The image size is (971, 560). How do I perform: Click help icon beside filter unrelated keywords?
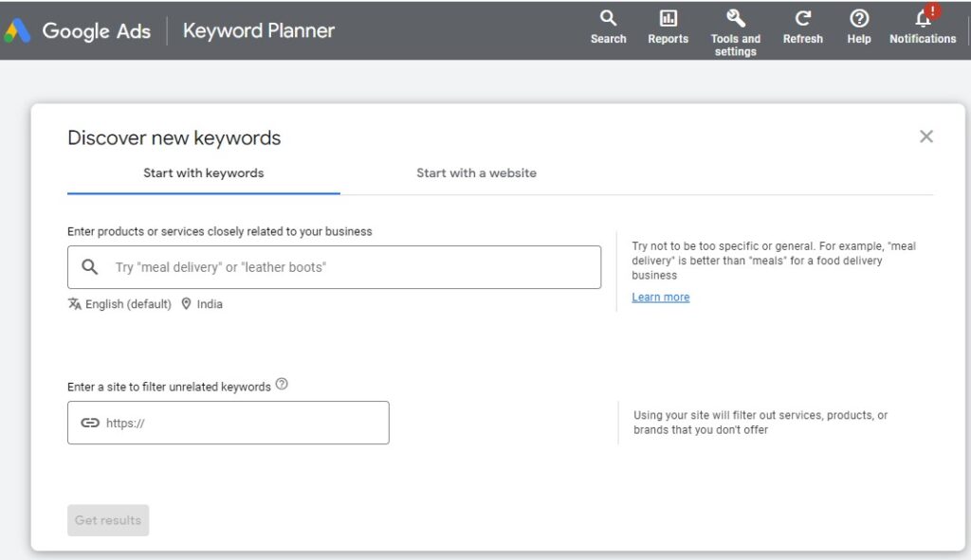pyautogui.click(x=282, y=385)
